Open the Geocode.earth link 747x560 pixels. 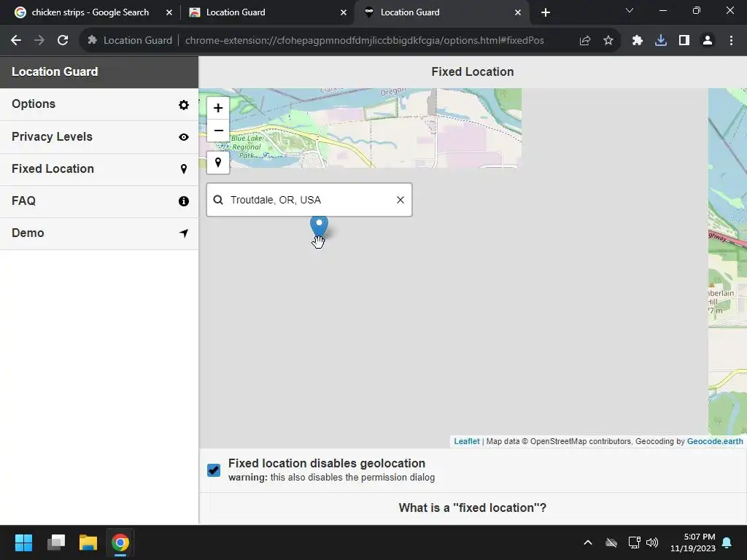point(715,441)
